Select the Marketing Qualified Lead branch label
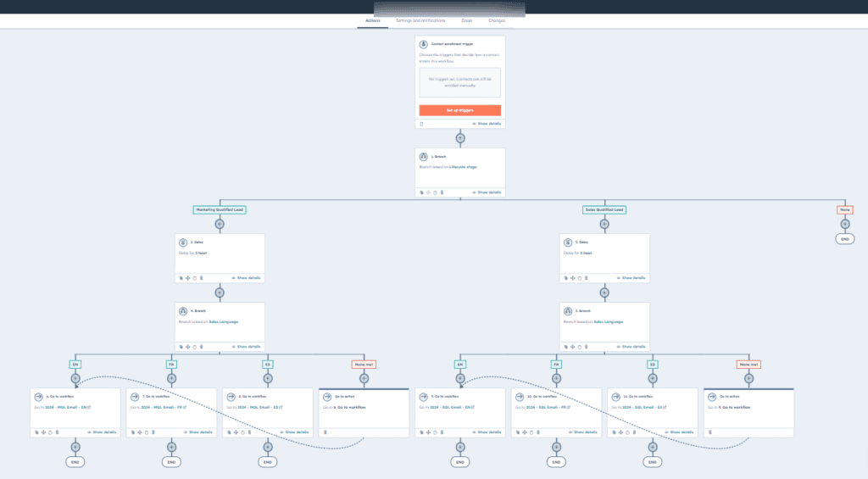Screen dimensions: 868x479 (x=220, y=210)
